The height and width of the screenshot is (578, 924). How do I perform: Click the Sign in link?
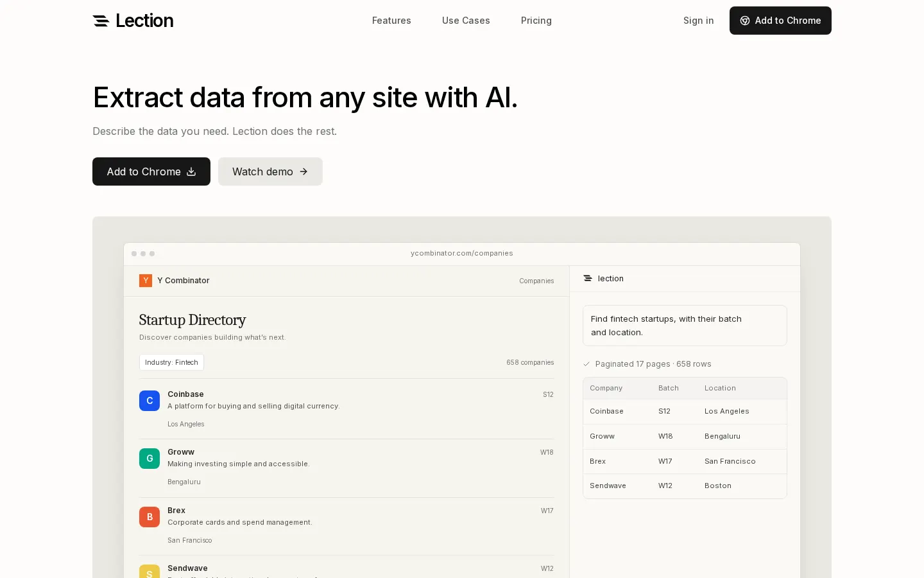click(698, 21)
